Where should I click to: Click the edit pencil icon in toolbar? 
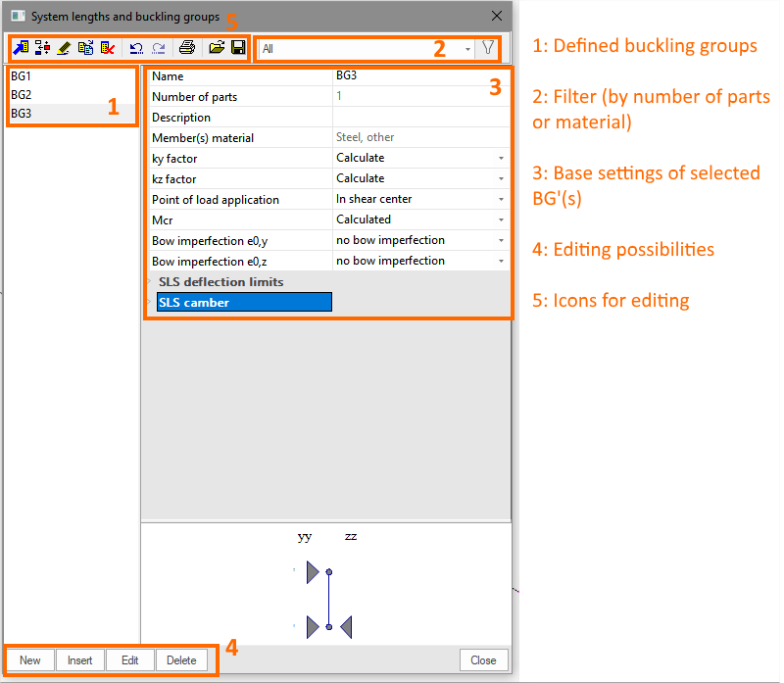click(64, 47)
